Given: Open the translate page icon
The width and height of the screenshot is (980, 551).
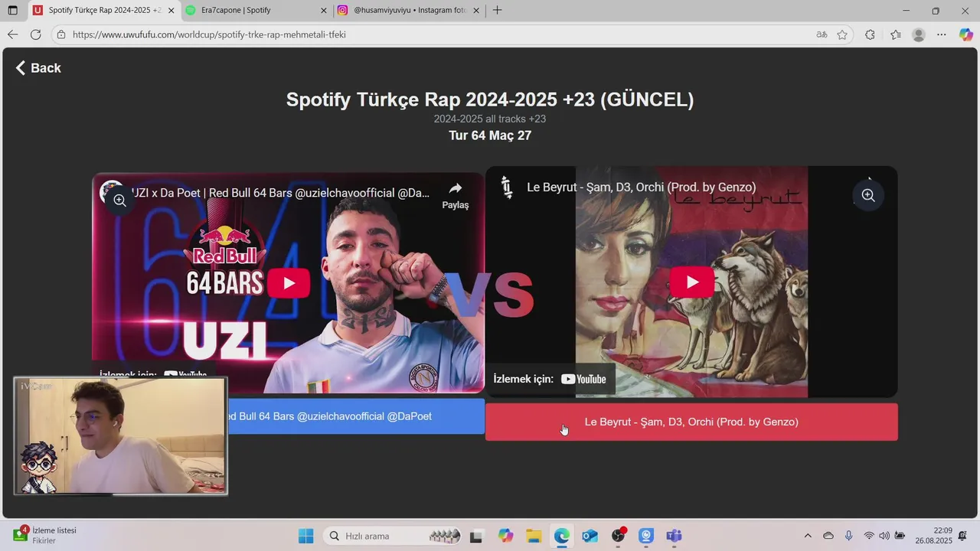Looking at the screenshot, I should click(x=822, y=34).
